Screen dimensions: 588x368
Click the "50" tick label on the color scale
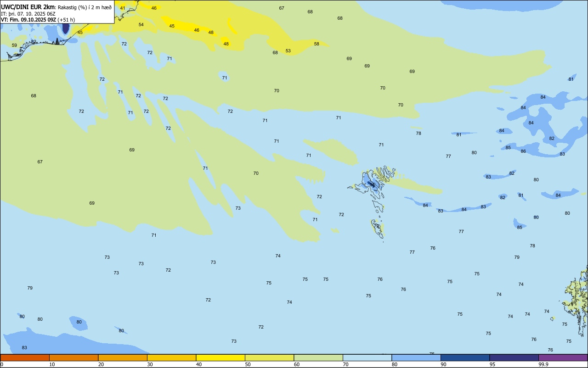tap(248, 365)
